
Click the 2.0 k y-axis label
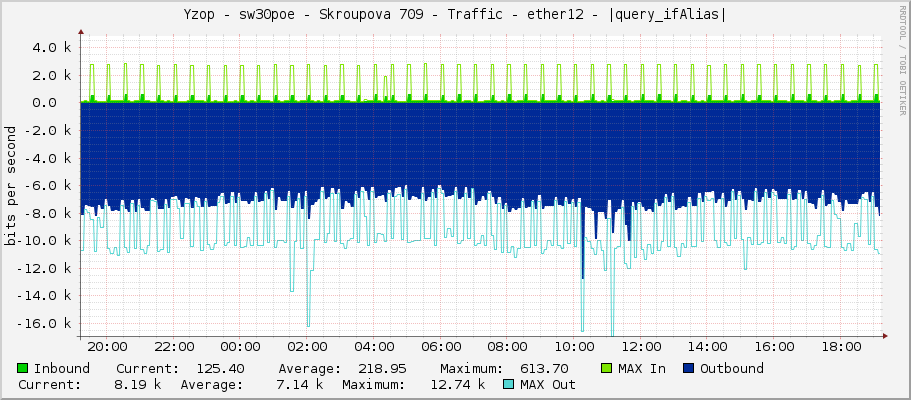(x=52, y=75)
